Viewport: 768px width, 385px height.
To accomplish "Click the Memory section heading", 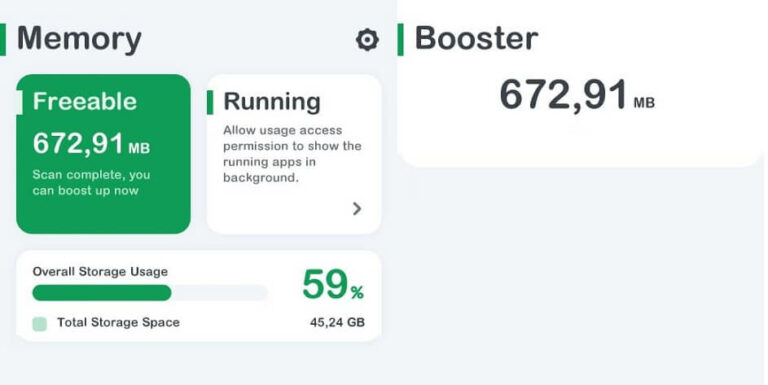I will coord(79,39).
